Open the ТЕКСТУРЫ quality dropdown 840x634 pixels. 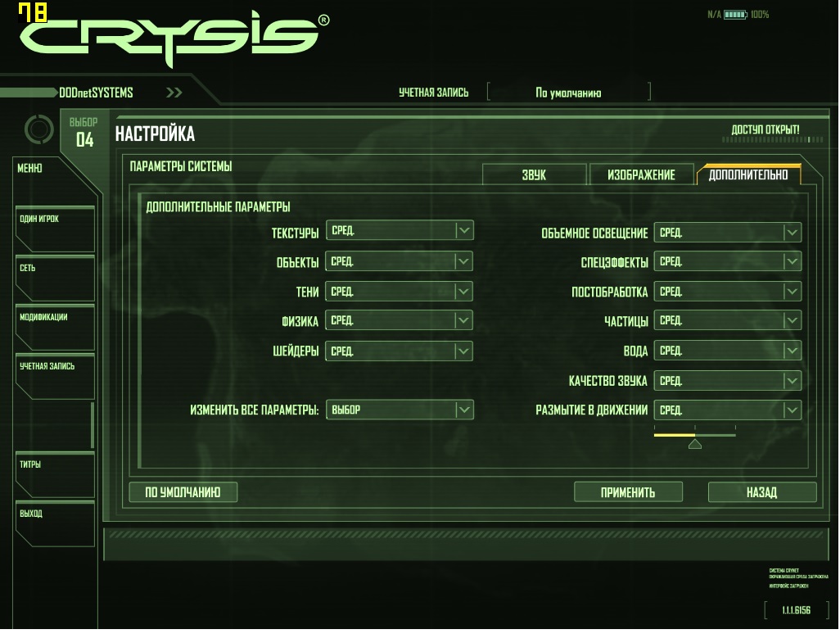pos(399,230)
